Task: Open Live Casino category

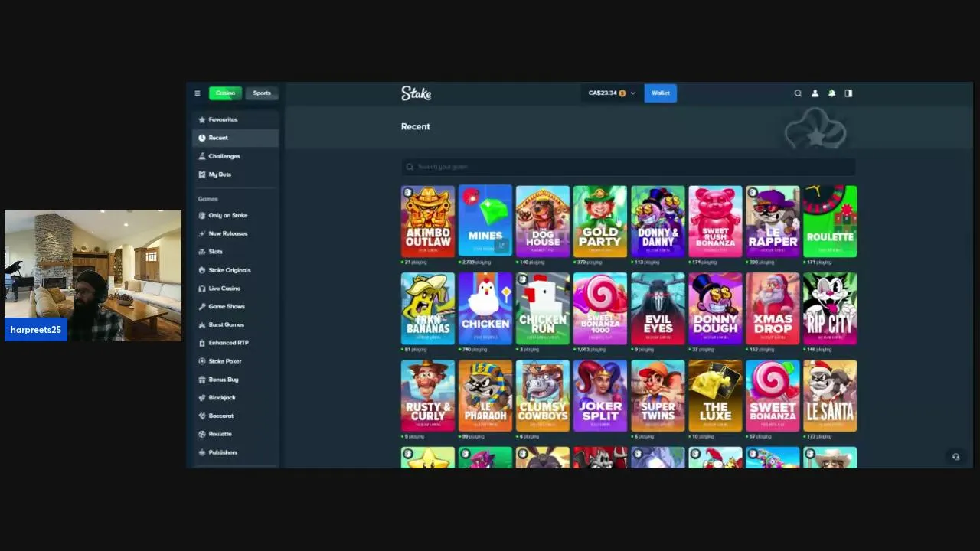Action: point(235,289)
